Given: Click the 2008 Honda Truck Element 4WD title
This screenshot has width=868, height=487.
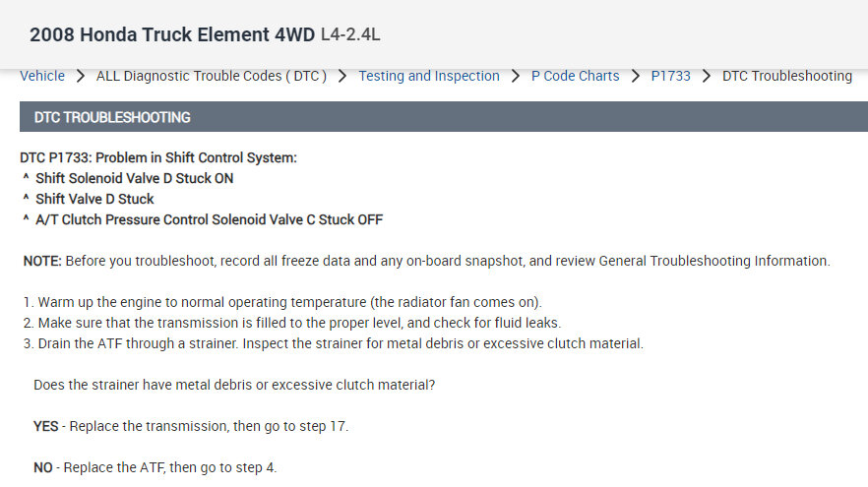Looking at the screenshot, I should [x=171, y=35].
